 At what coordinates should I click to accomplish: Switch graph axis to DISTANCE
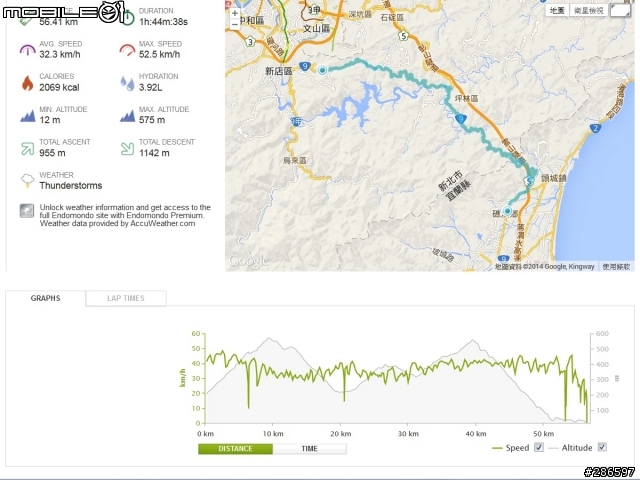[x=235, y=449]
